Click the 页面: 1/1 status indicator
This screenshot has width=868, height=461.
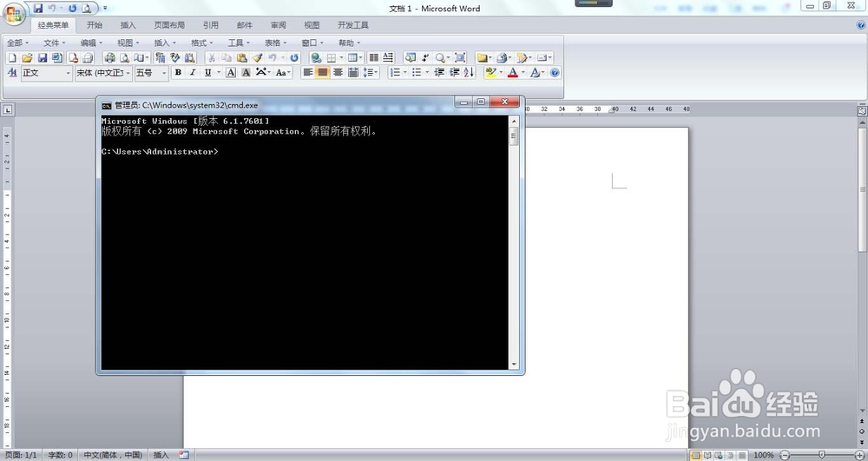(20, 455)
